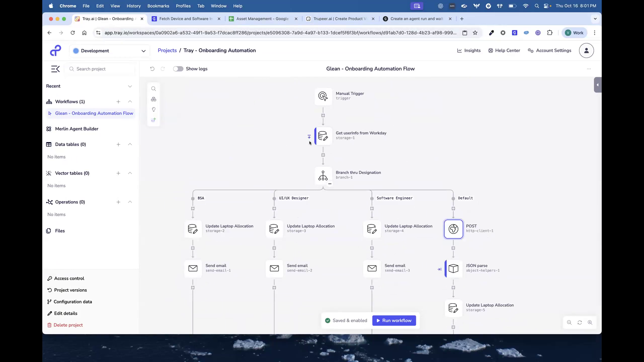
Task: Open the AI assistant sparkle icon
Action: pos(153,120)
